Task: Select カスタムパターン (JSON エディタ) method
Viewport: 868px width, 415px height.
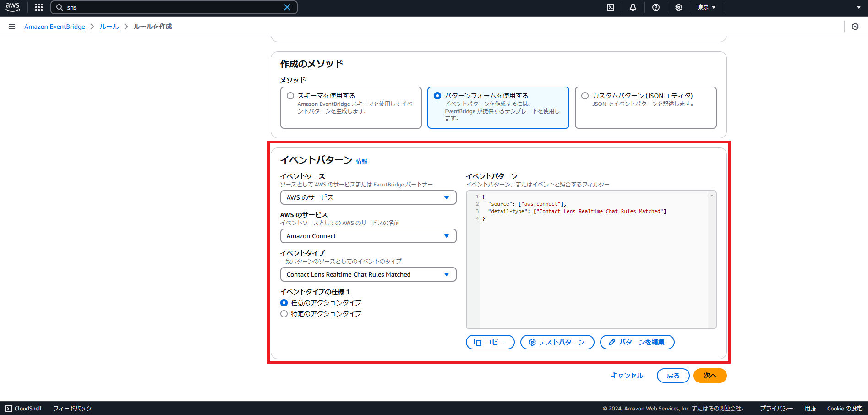Action: [x=646, y=108]
